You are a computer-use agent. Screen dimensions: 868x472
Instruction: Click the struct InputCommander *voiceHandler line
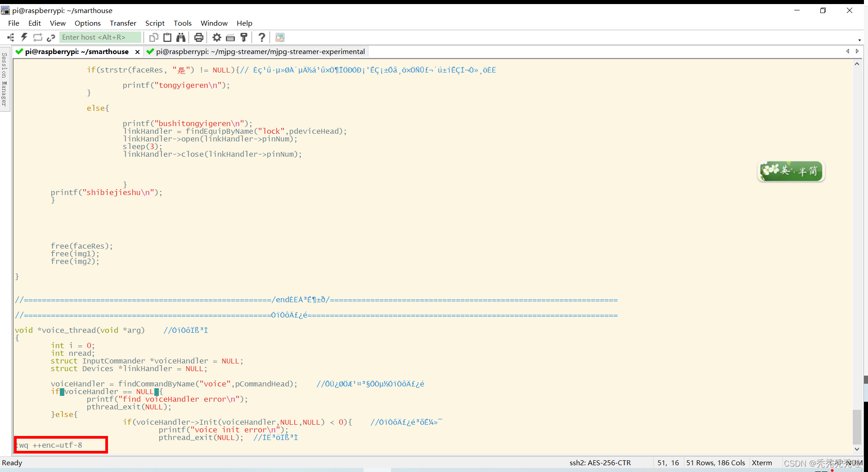point(147,361)
